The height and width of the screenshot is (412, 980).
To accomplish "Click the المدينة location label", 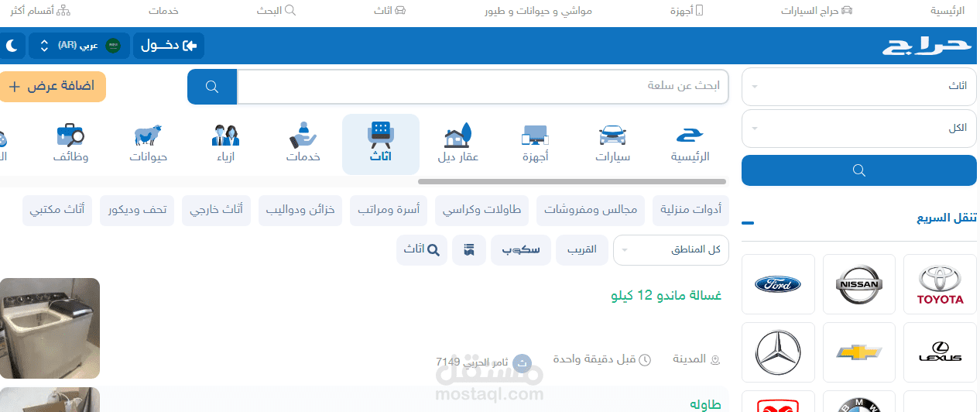I will click(x=696, y=359).
